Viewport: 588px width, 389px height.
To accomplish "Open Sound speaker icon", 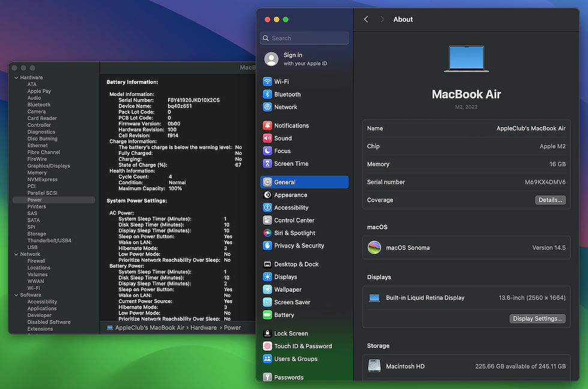I will (x=267, y=138).
